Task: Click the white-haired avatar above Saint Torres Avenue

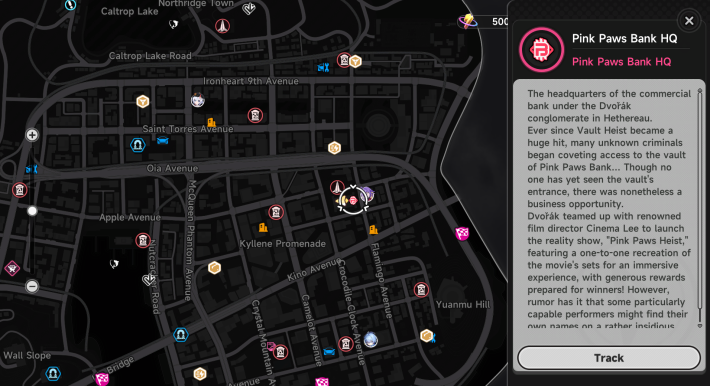Action: 197,100
